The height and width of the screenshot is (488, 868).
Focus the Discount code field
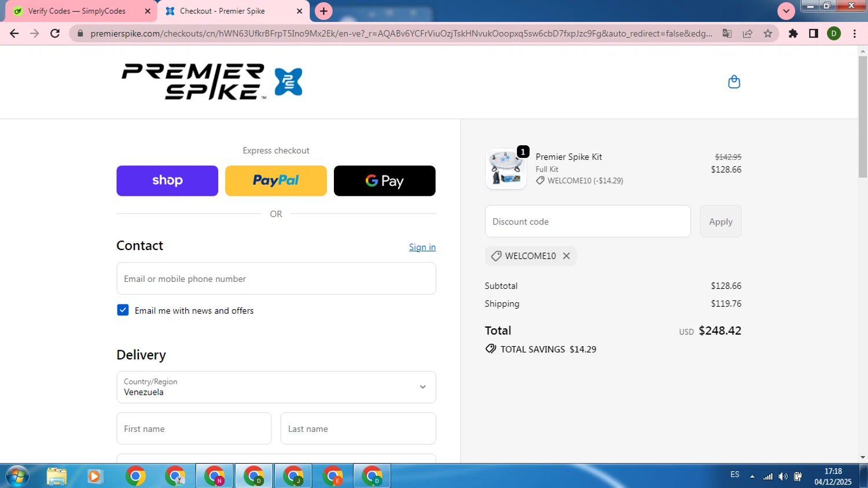[x=588, y=221]
